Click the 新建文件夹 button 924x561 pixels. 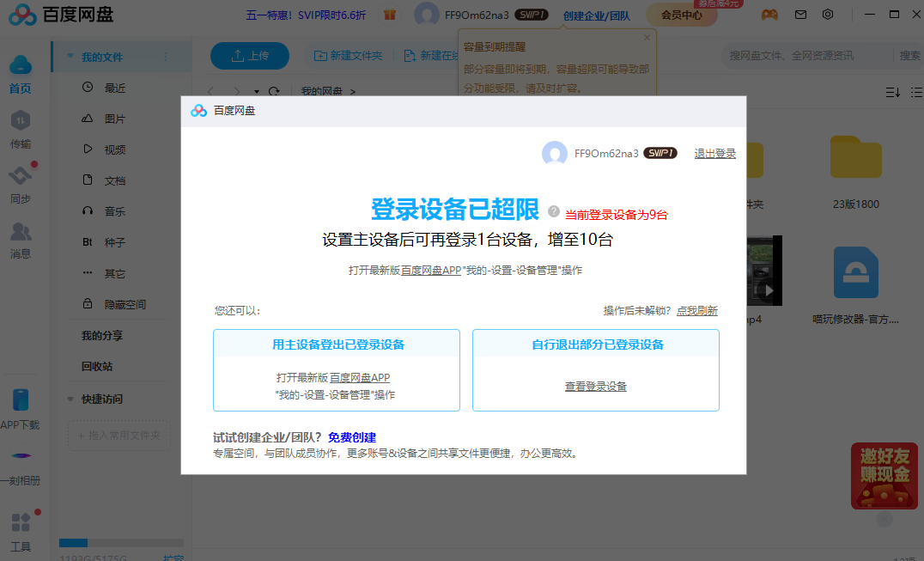349,55
